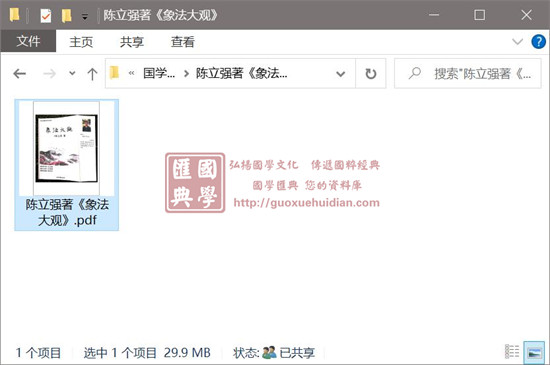The width and height of the screenshot is (550, 365).
Task: Click the folder icon in address bar
Action: click(x=114, y=73)
